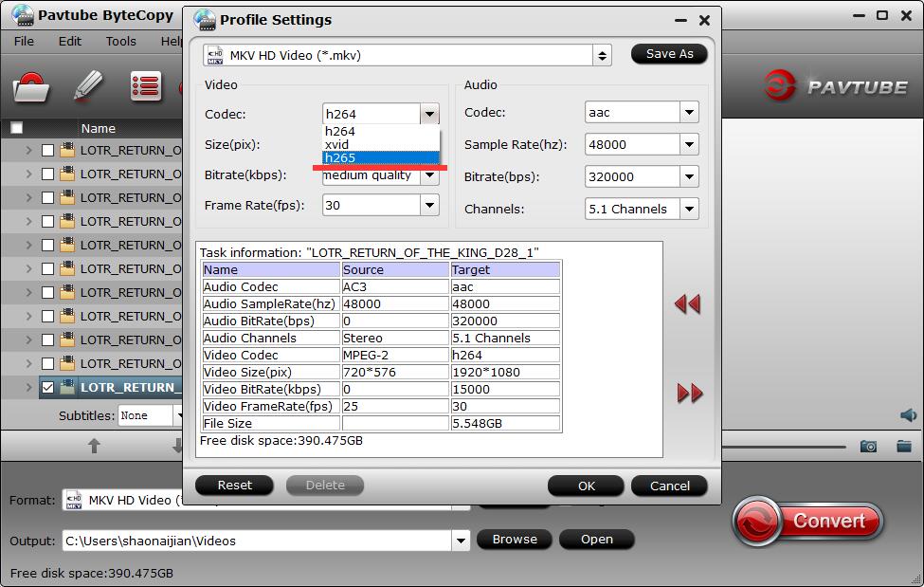Viewport: 924px width, 587px height.
Task: Click the dialog's Free disk space:390.475GB text
Action: pos(281,441)
